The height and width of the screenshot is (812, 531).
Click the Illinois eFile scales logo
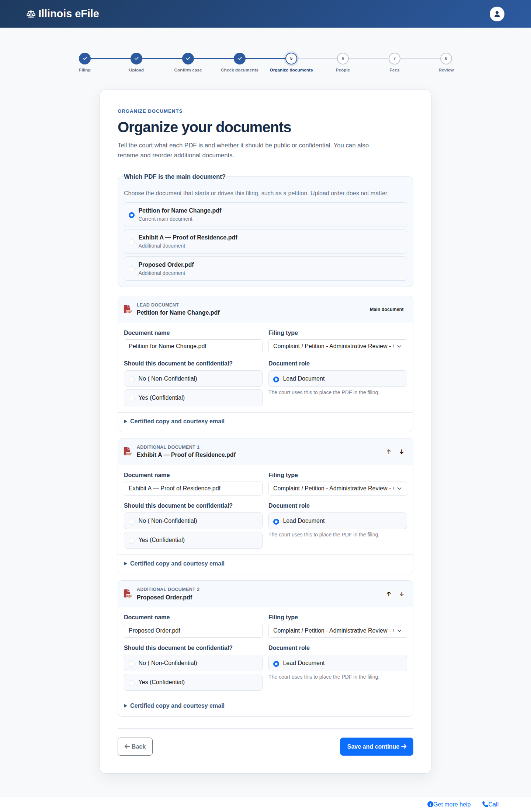click(x=31, y=14)
